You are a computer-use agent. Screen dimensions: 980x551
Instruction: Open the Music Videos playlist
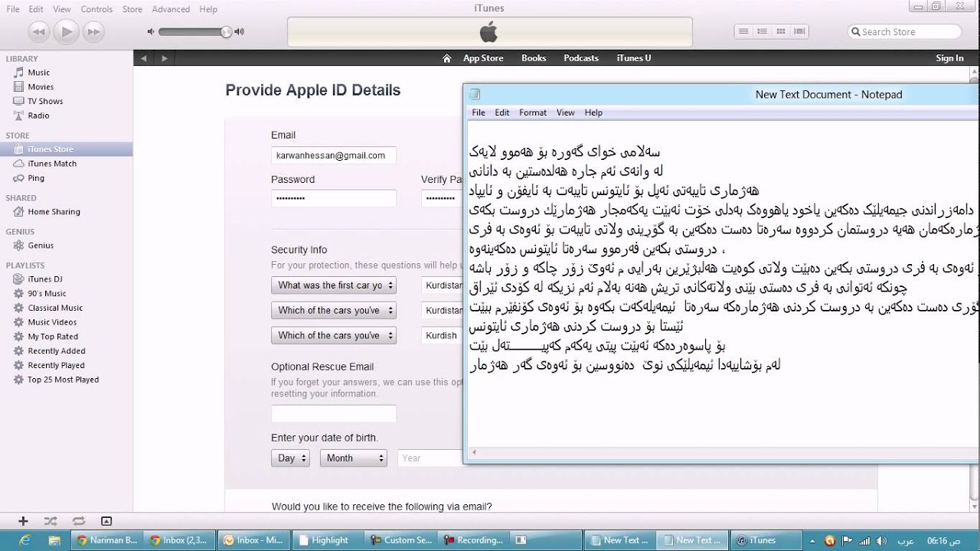click(52, 322)
